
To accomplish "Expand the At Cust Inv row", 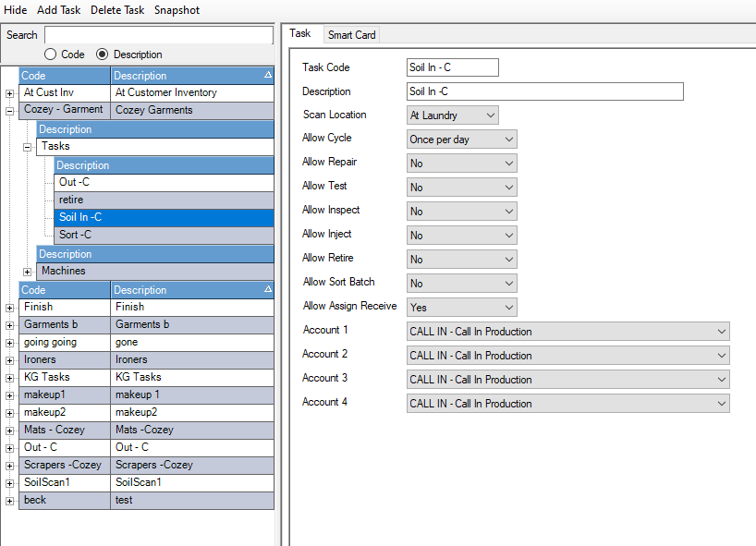I will (x=9, y=93).
